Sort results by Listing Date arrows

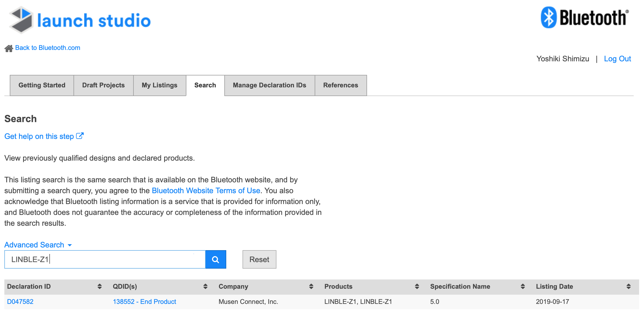(629, 287)
